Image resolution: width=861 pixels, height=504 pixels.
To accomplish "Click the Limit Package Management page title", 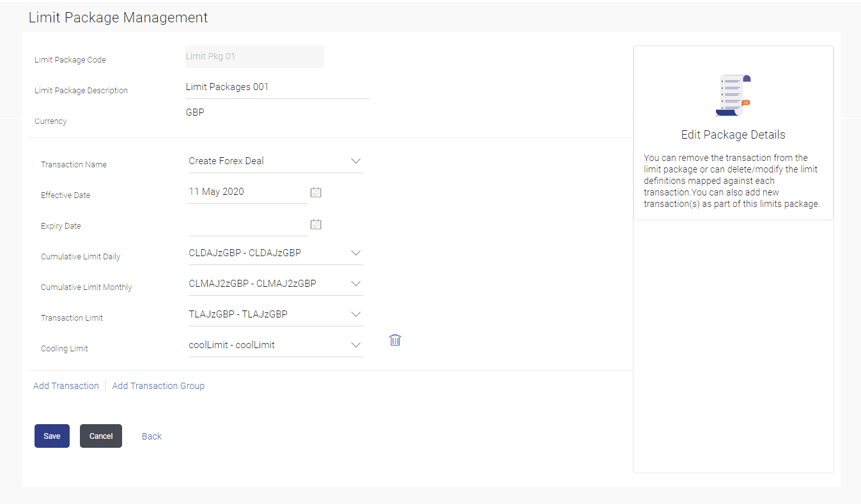I will click(x=118, y=18).
